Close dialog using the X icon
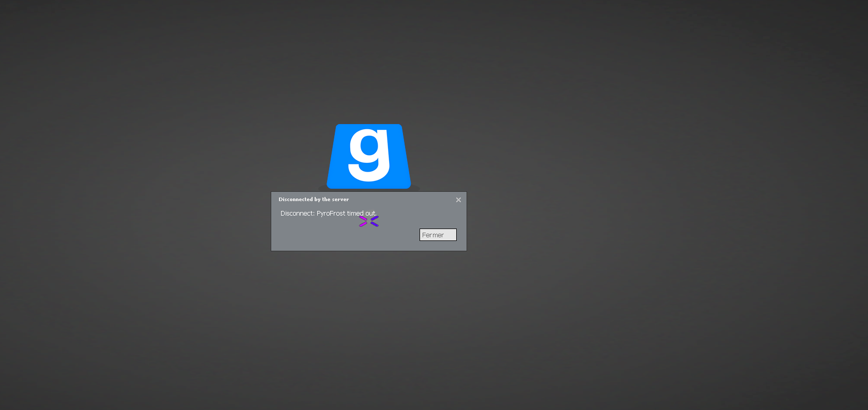The image size is (868, 410). 458,200
